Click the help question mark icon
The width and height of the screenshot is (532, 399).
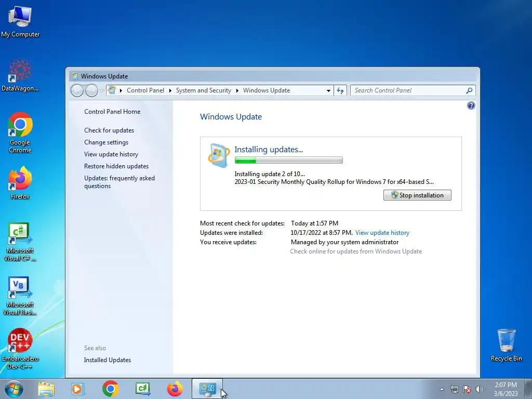point(471,105)
